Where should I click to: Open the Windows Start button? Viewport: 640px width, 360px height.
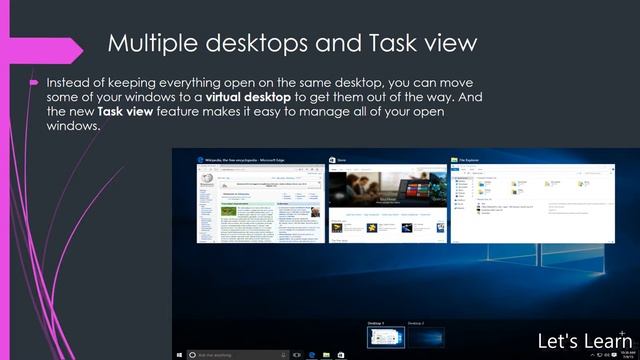179,355
